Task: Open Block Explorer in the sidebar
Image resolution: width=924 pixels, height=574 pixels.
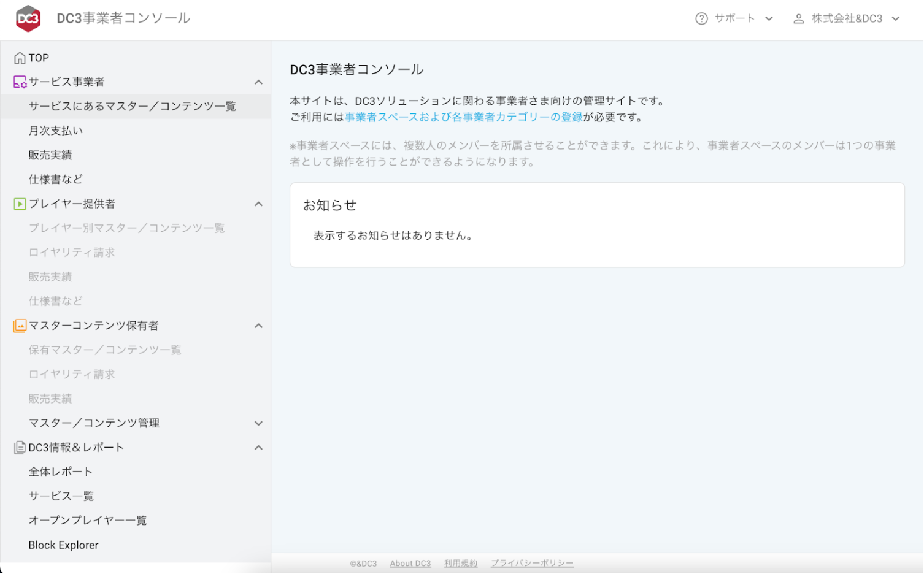Action: pyautogui.click(x=63, y=545)
